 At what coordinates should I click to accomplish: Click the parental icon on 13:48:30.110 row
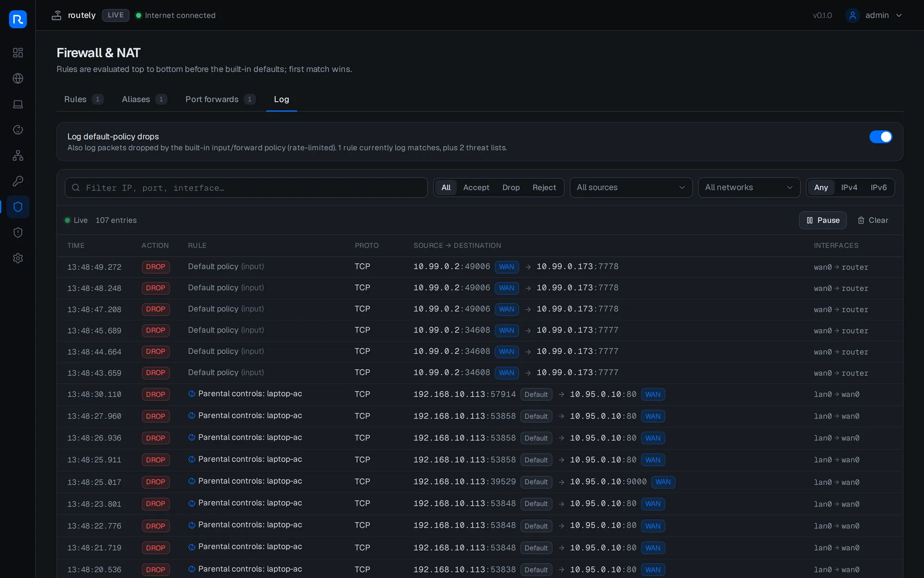point(192,394)
